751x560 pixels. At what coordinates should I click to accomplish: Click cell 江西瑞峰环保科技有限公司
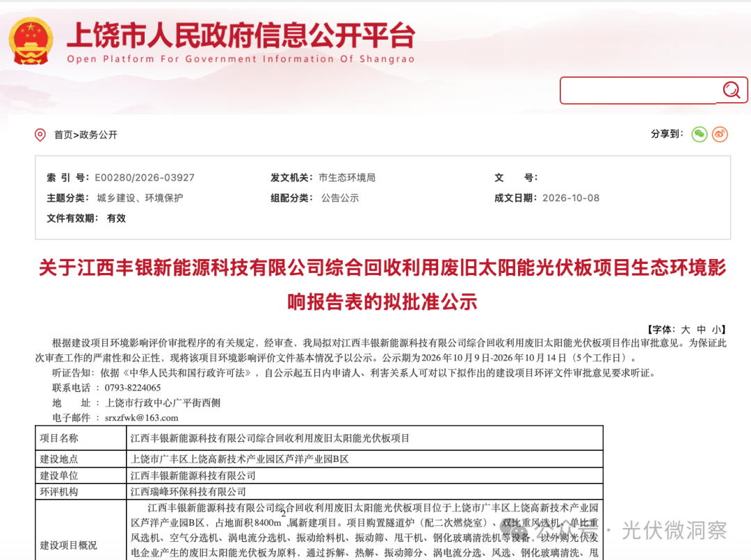(364, 491)
